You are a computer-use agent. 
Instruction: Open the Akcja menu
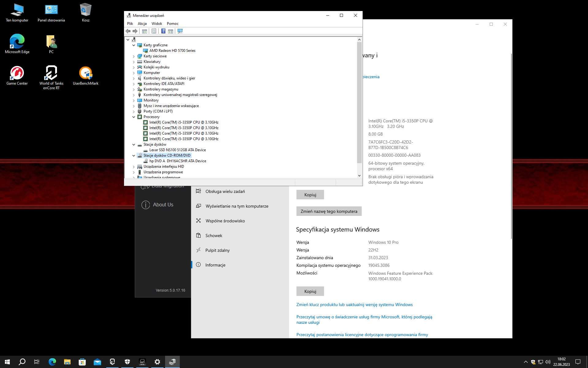pos(142,23)
